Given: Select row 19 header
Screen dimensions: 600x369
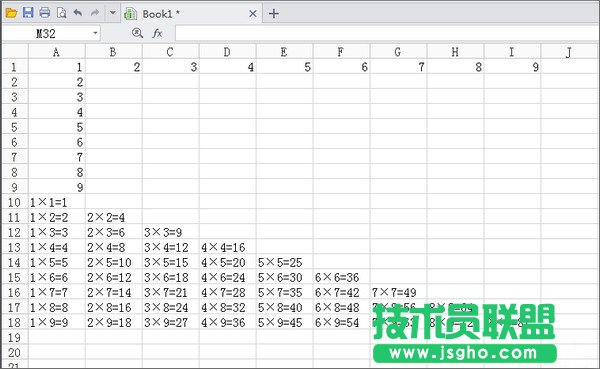Looking at the screenshot, I should (15, 337).
